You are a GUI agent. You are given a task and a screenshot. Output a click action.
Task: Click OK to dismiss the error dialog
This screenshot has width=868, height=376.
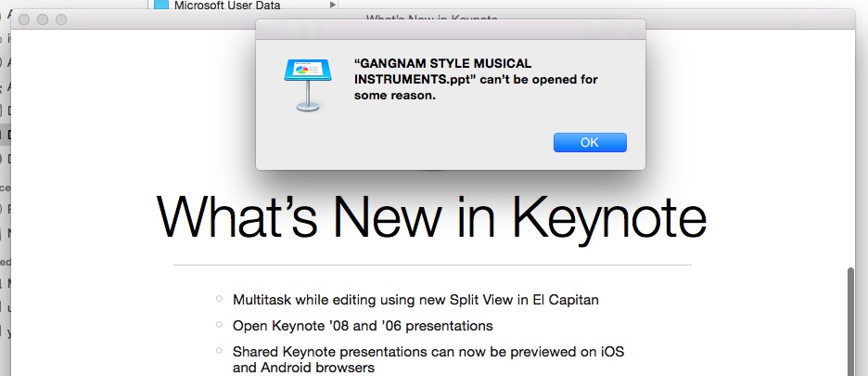589,142
